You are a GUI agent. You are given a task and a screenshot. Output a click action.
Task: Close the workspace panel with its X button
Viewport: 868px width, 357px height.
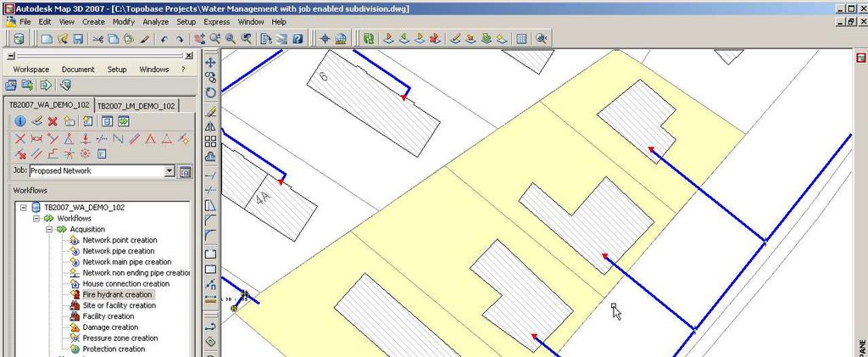coord(189,55)
